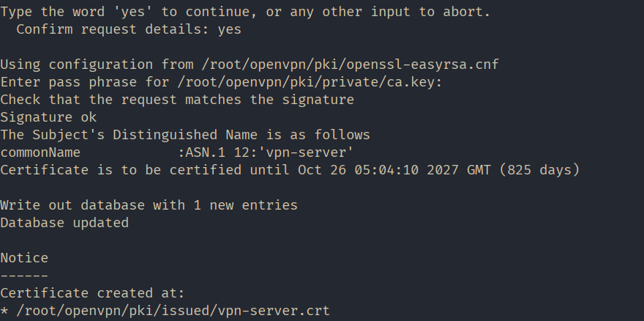Click the vpn-server.crt issued certificate path
644x321 pixels.
tap(173, 311)
